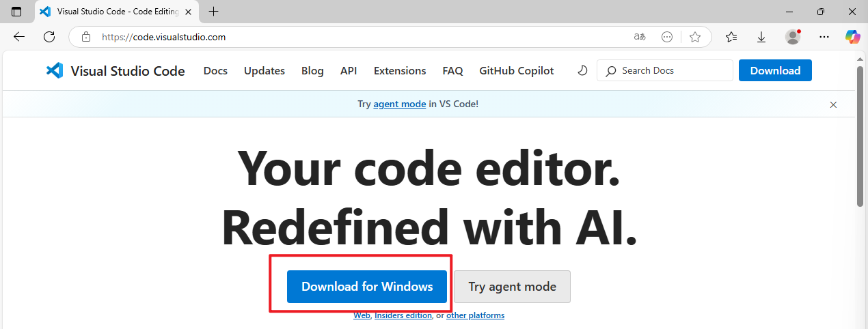Open the other platforms link

tap(476, 315)
